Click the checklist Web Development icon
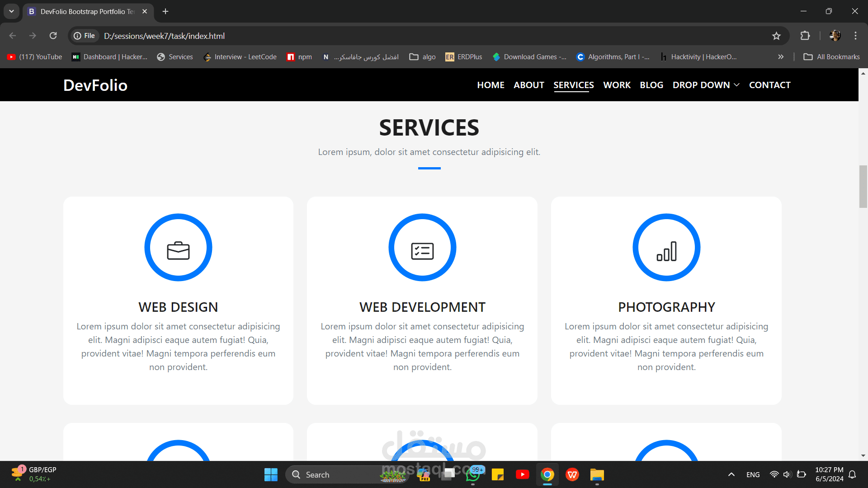This screenshot has width=868, height=488. [422, 250]
